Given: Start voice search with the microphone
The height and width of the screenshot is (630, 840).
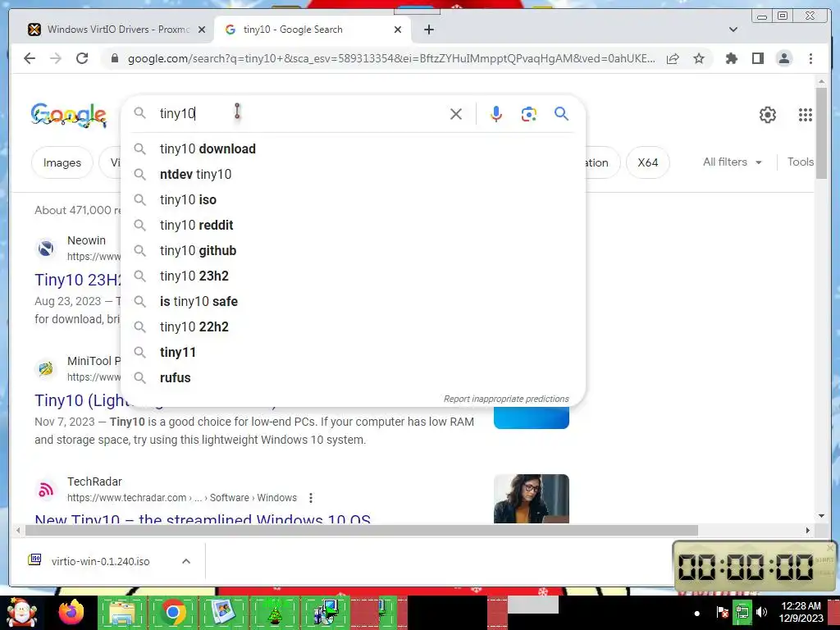Looking at the screenshot, I should coord(496,113).
